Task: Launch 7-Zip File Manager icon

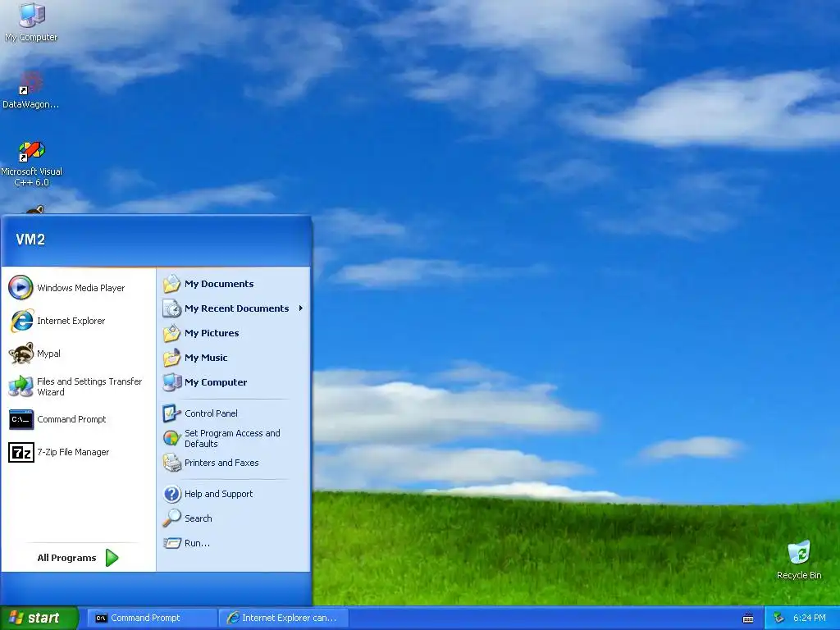Action: 21,452
